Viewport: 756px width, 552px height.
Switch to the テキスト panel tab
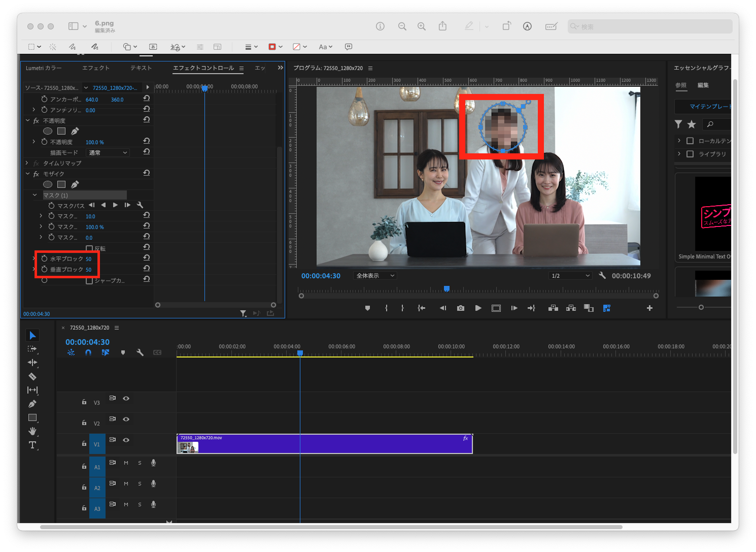[140, 68]
